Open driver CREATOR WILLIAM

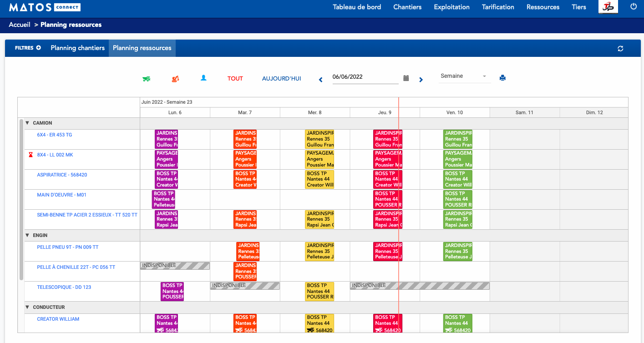click(58, 319)
